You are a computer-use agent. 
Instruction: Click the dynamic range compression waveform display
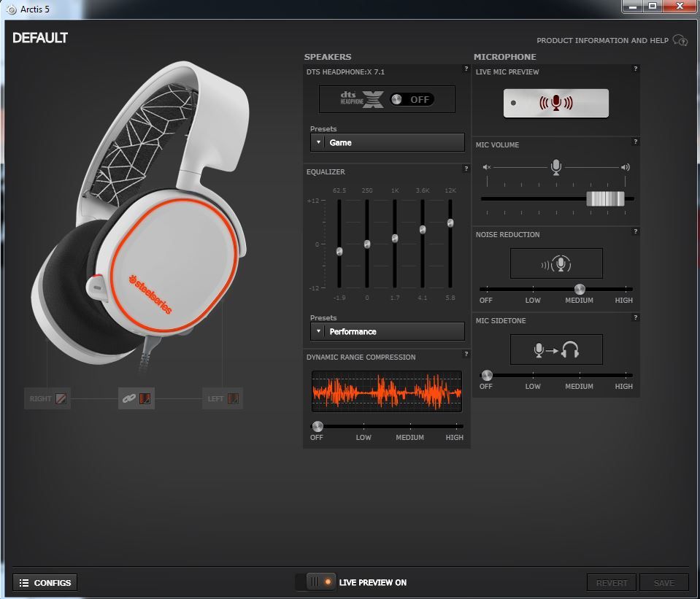(387, 392)
